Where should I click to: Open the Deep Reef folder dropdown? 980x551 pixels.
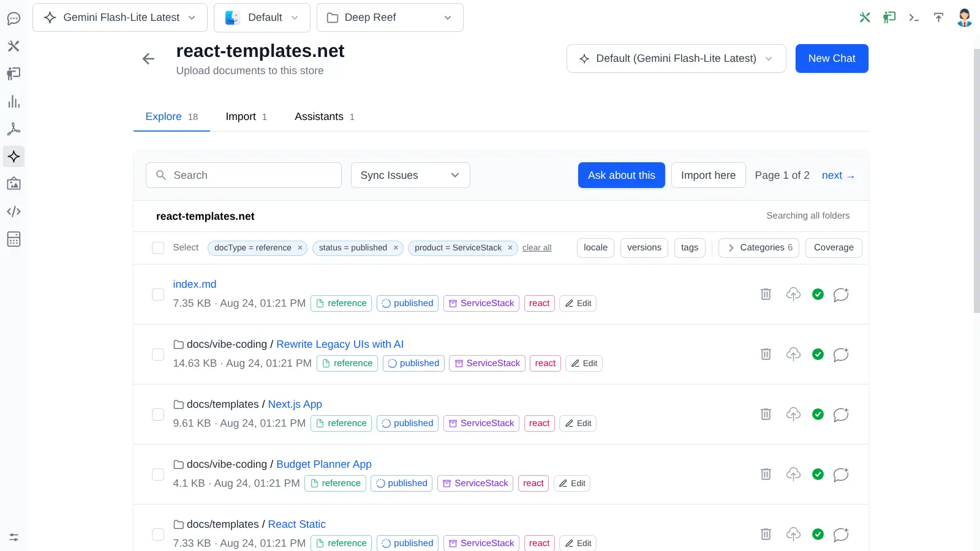click(390, 17)
